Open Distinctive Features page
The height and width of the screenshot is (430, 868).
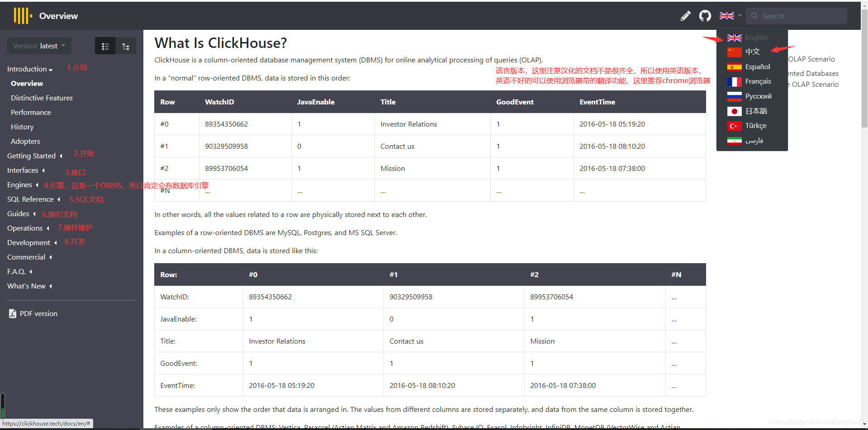click(x=42, y=98)
